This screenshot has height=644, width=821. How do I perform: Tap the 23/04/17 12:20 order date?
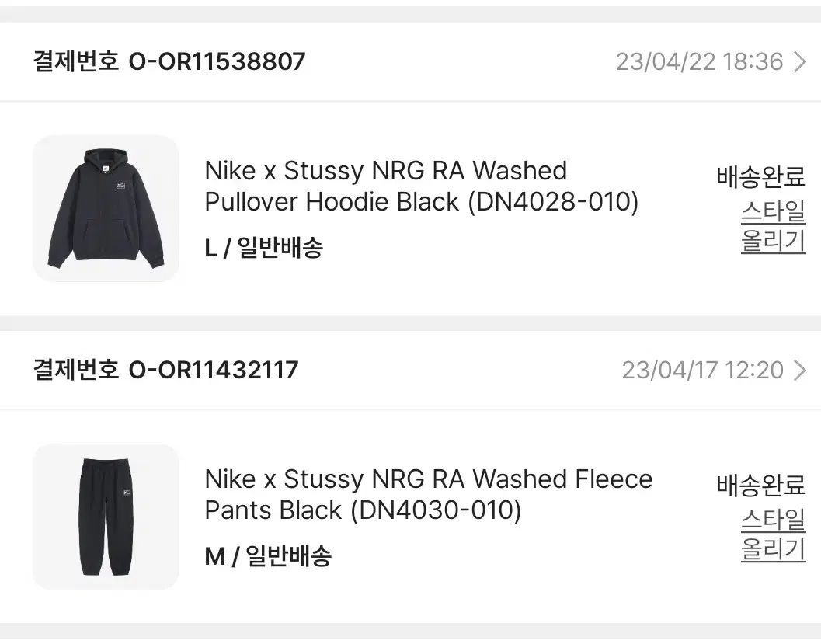click(702, 370)
